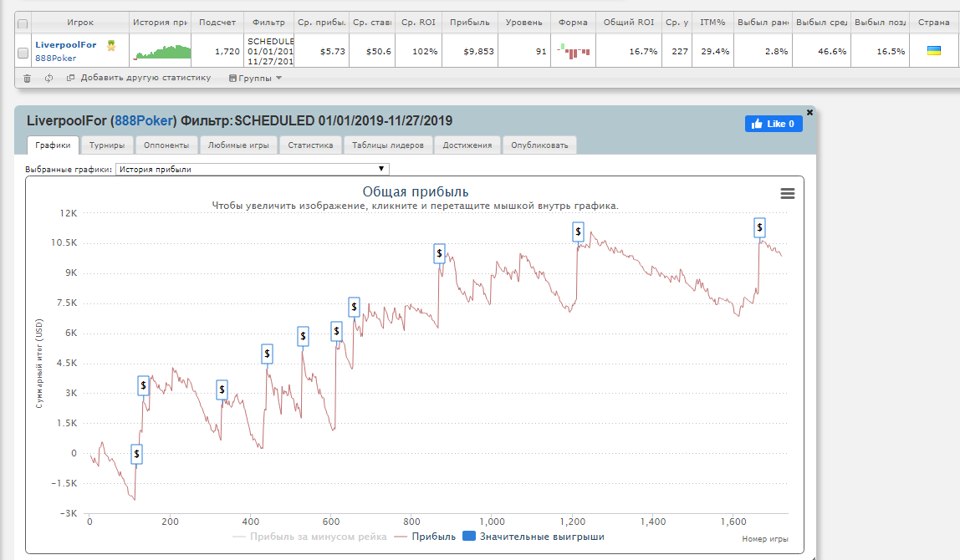Check the LiverpoolFor row checkbox
The width and height of the screenshot is (960, 560).
[x=23, y=53]
